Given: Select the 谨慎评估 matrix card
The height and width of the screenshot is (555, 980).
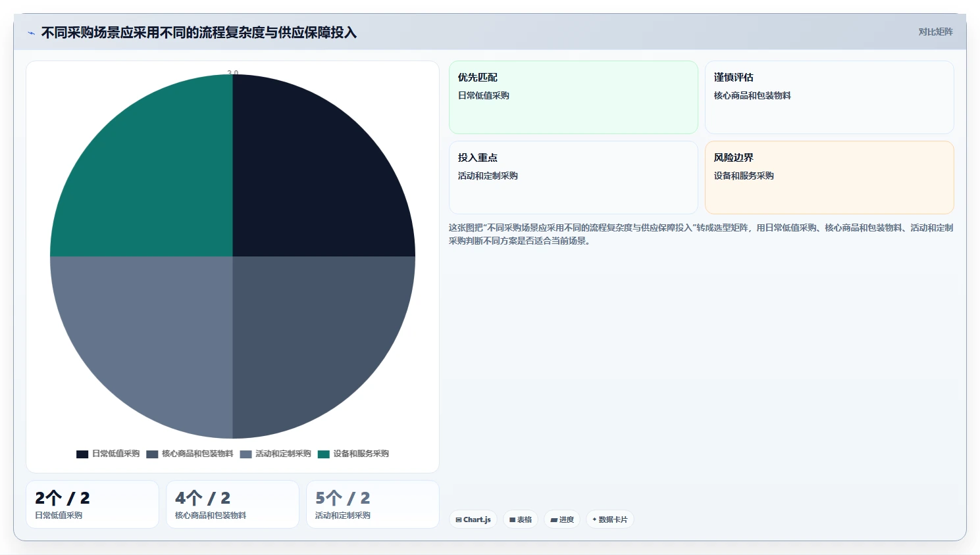Looking at the screenshot, I should 829,97.
